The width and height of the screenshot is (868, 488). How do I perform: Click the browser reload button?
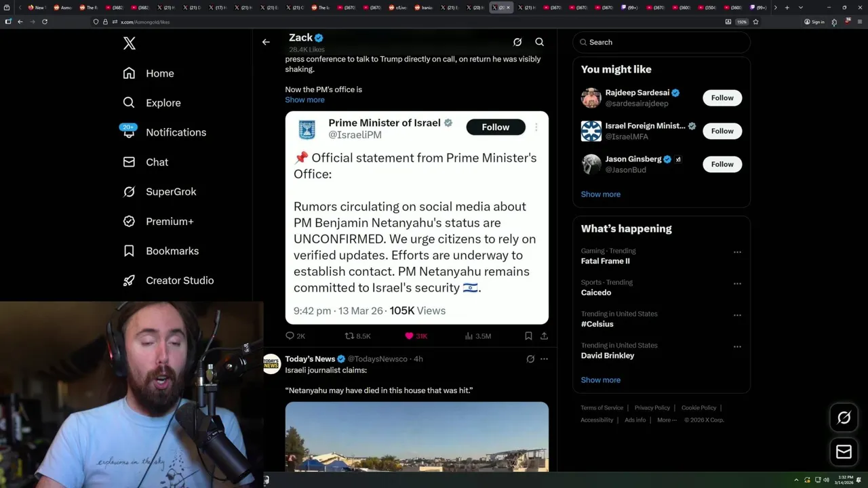45,22
